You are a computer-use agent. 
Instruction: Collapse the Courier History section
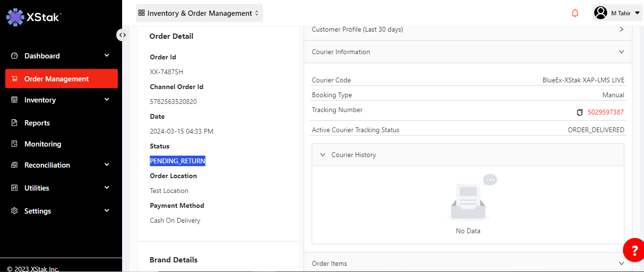coord(323,155)
